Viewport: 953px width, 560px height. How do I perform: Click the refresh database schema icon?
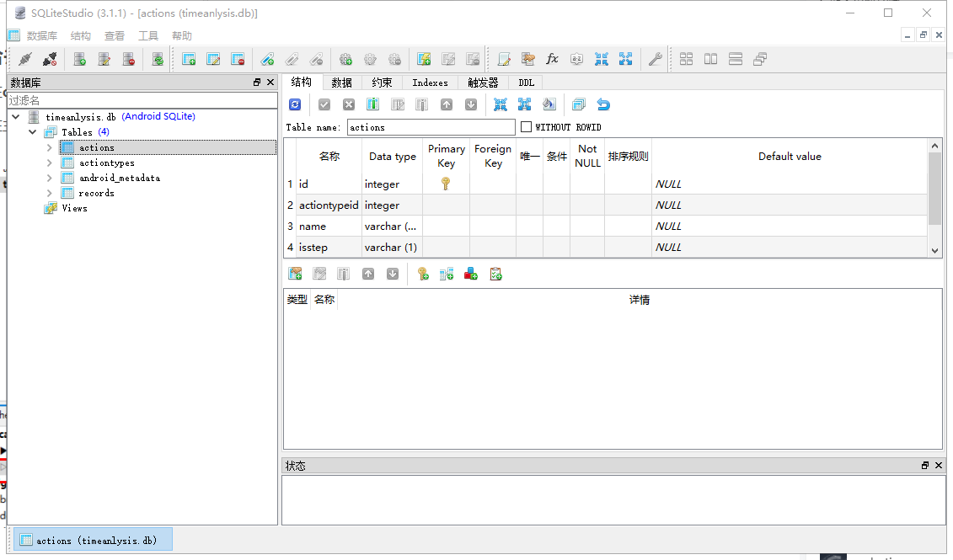point(158,59)
